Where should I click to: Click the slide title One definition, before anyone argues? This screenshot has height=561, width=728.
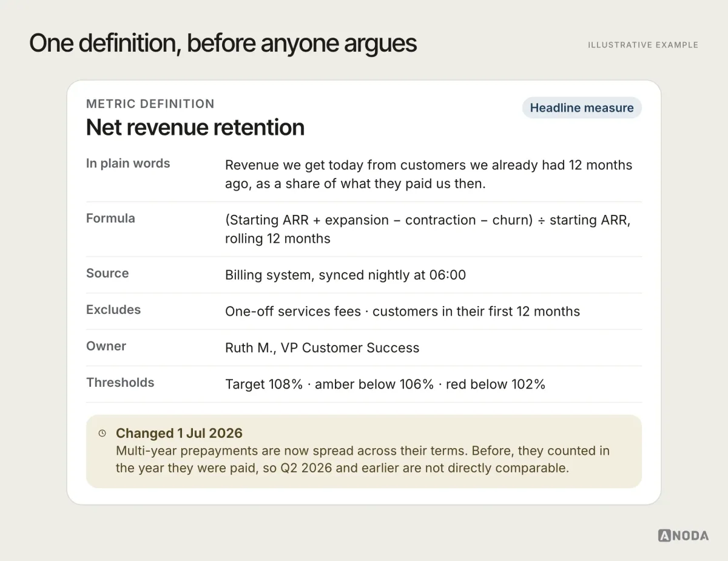[x=223, y=44]
